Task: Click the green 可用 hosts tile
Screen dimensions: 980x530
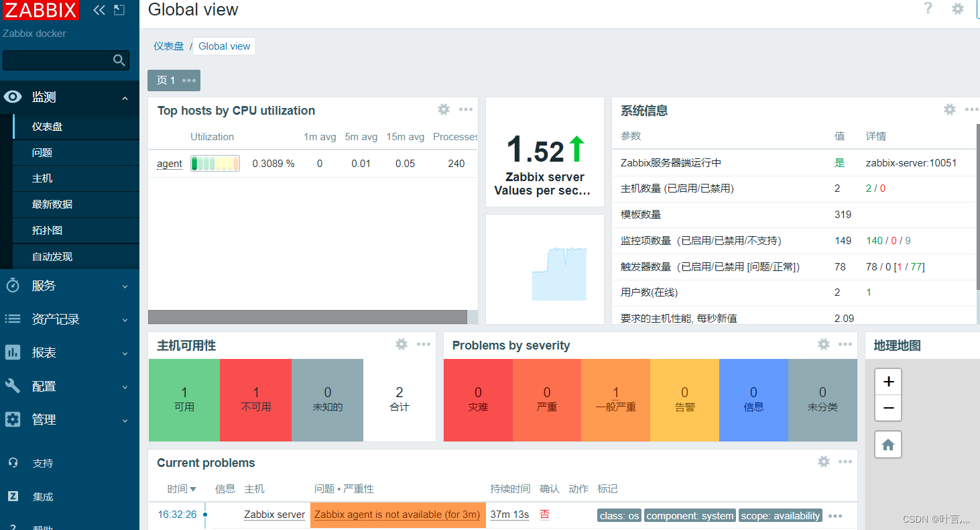Action: 184,400
